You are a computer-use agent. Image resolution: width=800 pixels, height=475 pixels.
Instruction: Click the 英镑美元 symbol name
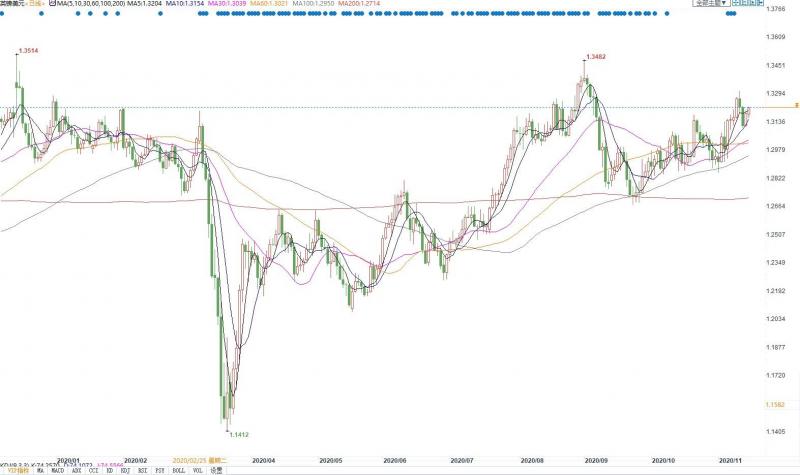pos(12,3)
